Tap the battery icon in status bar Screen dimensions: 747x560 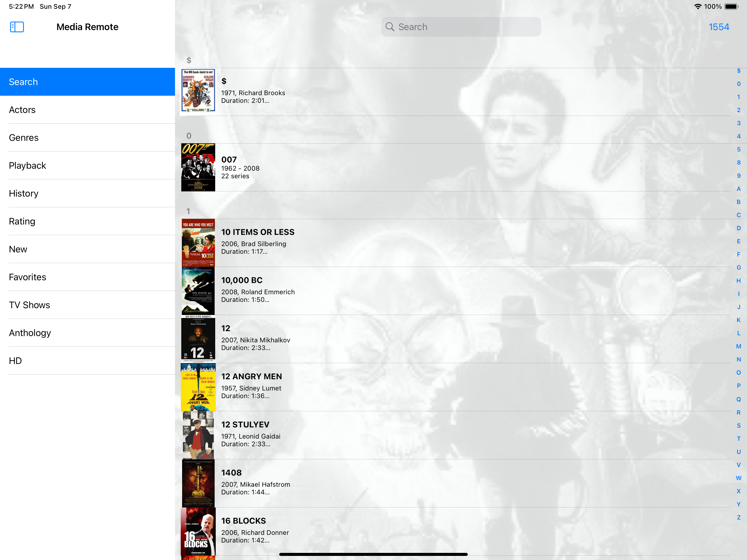click(x=732, y=6)
